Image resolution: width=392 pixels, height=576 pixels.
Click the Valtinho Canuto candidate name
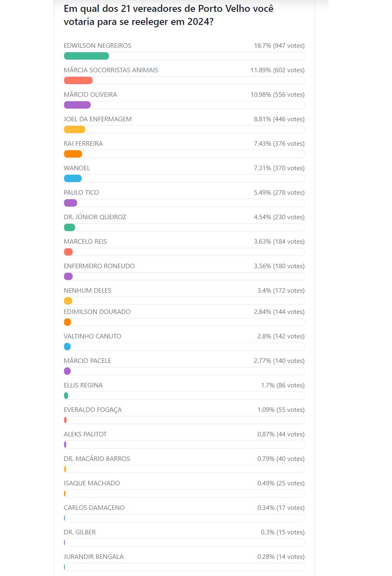tap(92, 336)
